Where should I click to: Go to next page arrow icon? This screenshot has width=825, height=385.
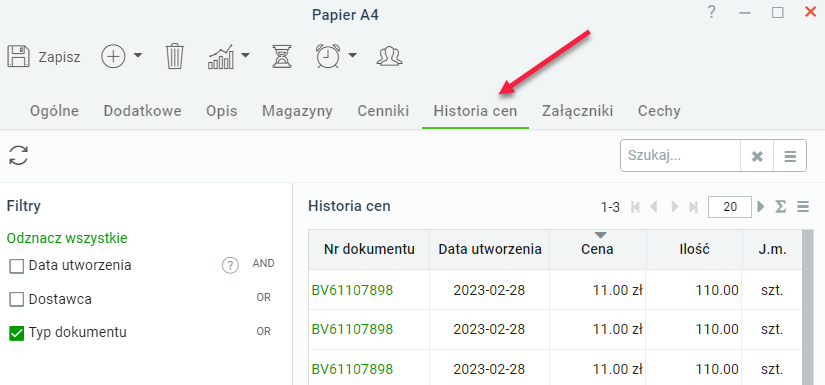[675, 207]
